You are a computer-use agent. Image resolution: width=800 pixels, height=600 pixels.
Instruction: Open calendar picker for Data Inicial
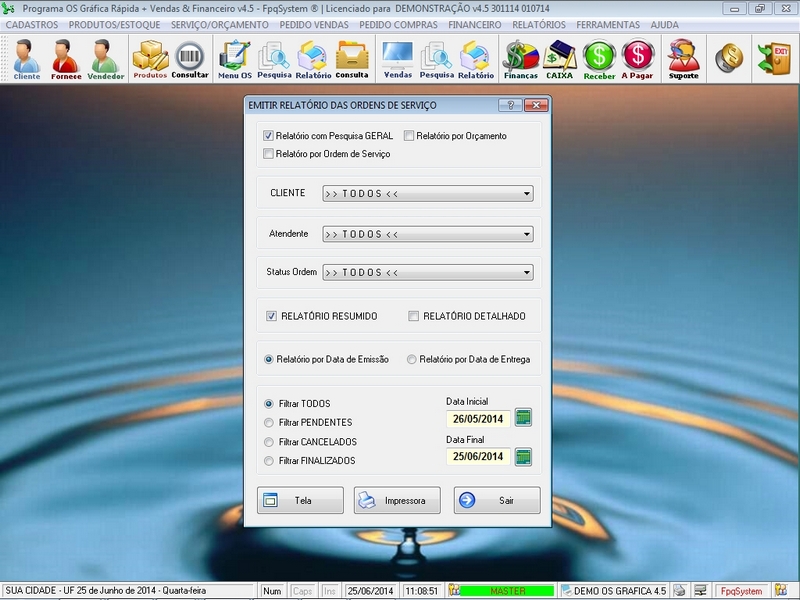(x=523, y=418)
